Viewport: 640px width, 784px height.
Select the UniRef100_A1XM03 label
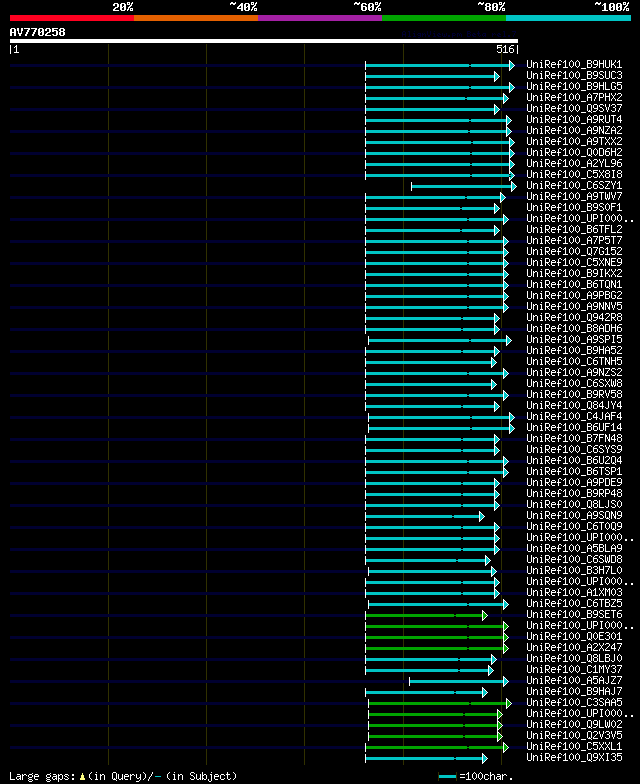click(x=574, y=592)
